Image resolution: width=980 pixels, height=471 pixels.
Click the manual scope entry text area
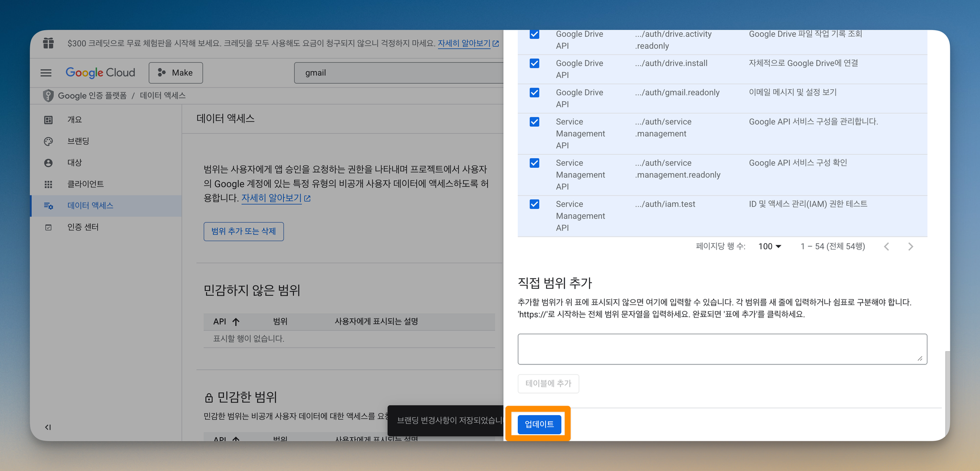[722, 349]
